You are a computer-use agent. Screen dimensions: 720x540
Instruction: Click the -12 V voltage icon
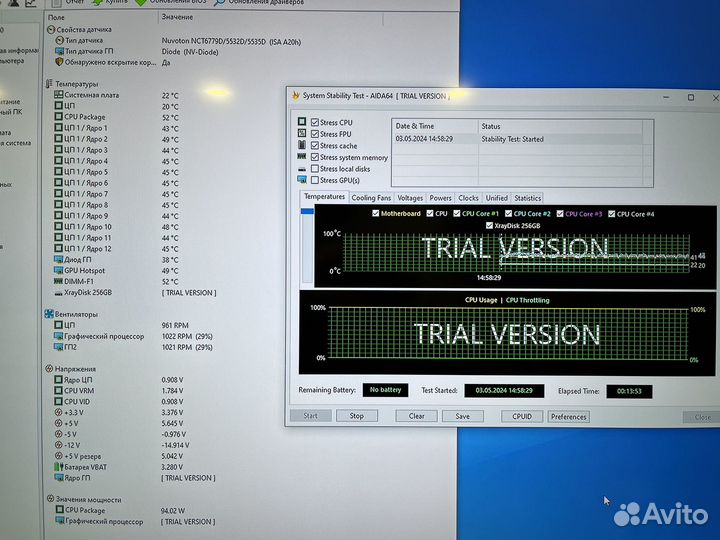click(58, 444)
